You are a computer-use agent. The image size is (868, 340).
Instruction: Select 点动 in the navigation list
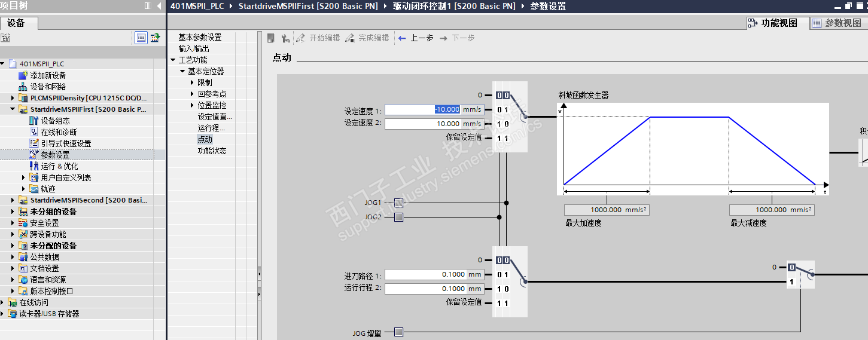coord(205,139)
